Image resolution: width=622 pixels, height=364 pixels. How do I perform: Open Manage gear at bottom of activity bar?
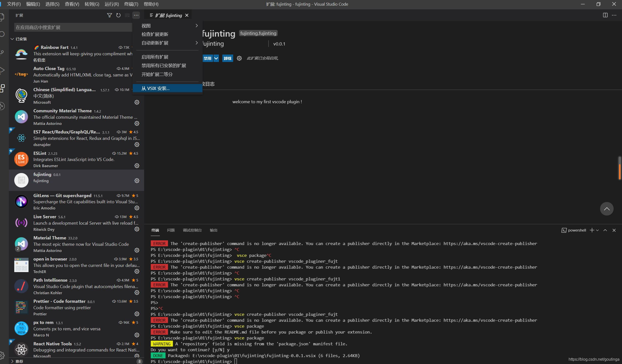click(x=2, y=355)
